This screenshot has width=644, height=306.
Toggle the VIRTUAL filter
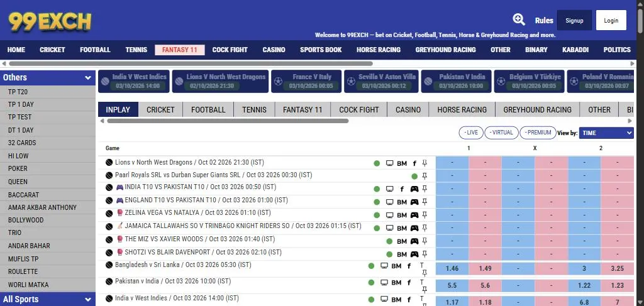[501, 133]
